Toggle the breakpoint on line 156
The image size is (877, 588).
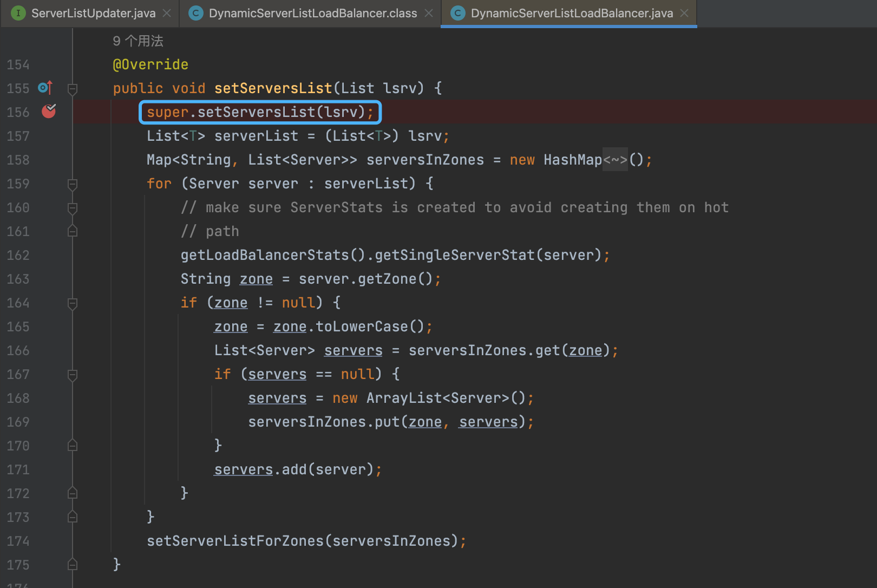point(49,111)
